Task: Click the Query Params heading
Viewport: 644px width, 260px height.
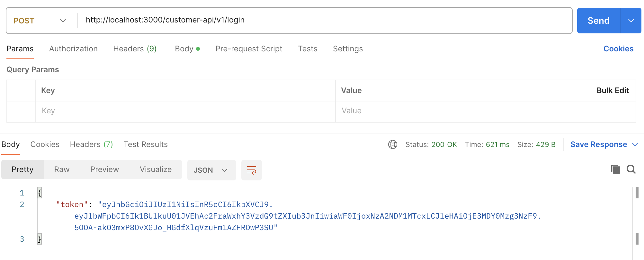Action: click(x=33, y=70)
